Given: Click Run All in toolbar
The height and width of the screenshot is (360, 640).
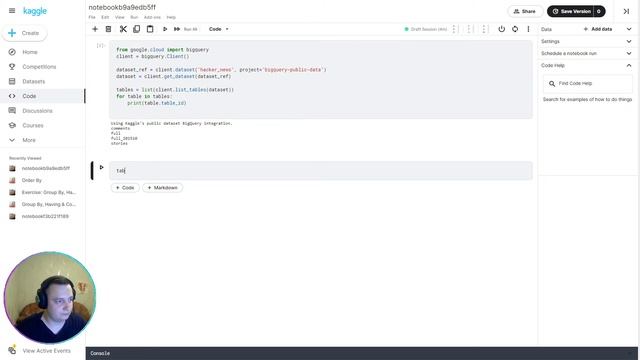Looking at the screenshot, I should click(x=186, y=29).
